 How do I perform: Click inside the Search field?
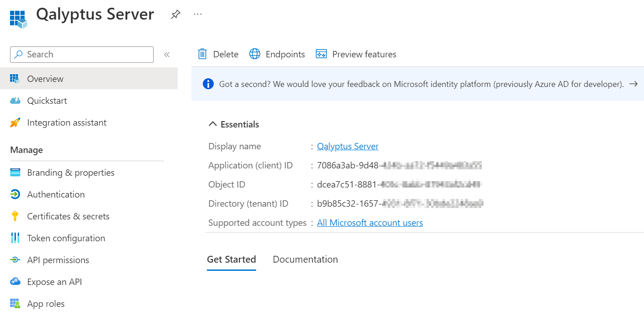[x=82, y=54]
